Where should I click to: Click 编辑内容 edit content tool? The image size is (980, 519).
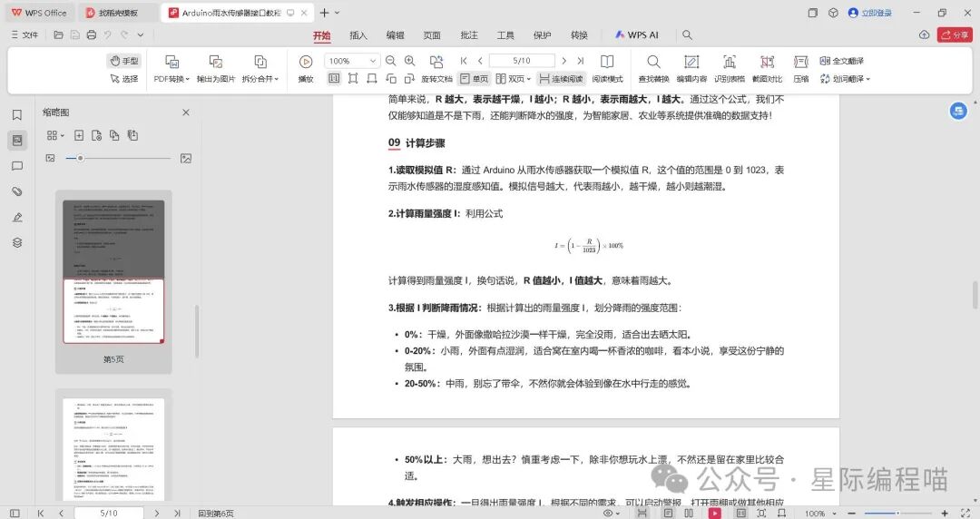point(691,68)
